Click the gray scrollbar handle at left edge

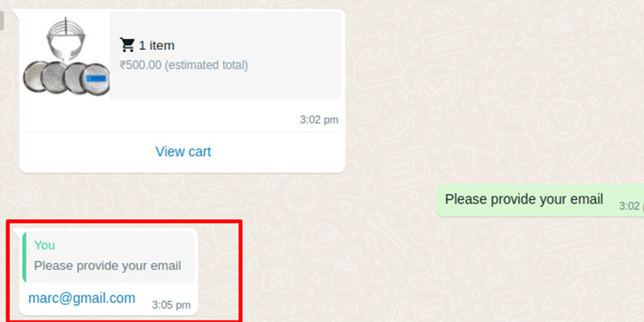2,21
